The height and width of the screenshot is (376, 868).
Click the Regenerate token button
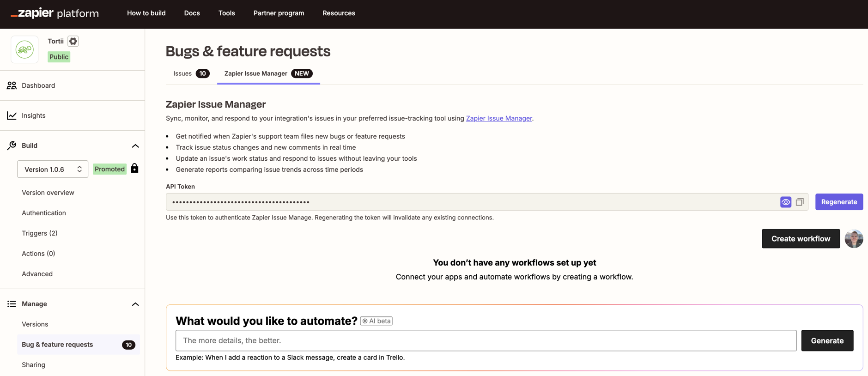click(838, 202)
